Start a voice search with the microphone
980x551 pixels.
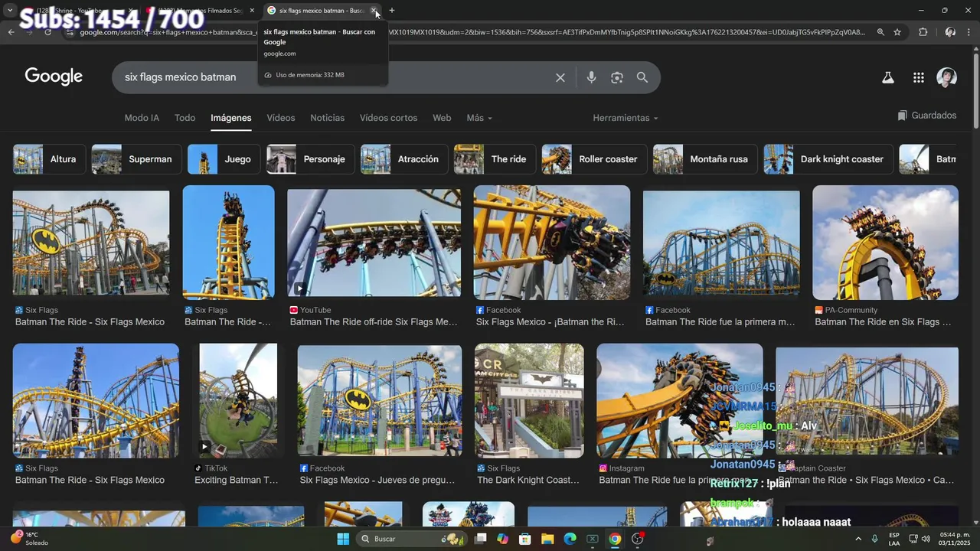[x=591, y=77]
